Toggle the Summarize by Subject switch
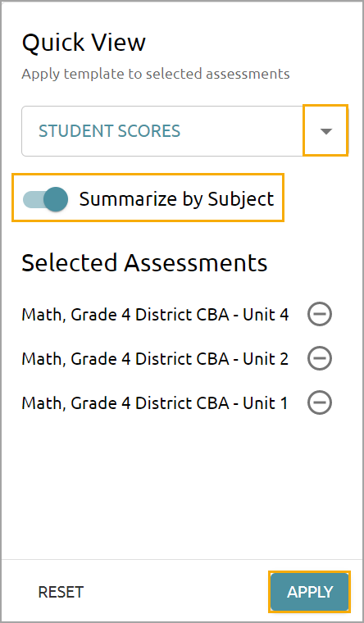Viewport: 364px width, 623px height. point(45,198)
